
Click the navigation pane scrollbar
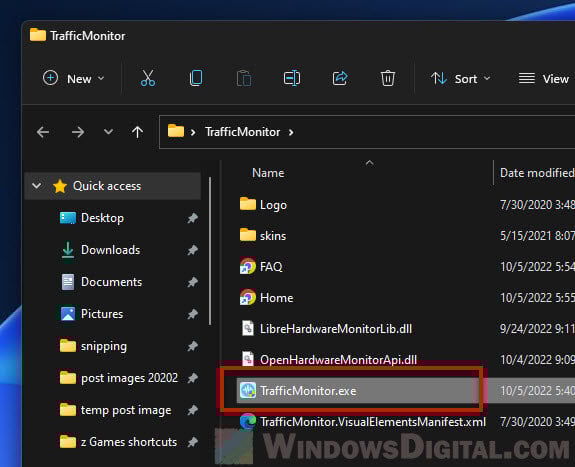(210, 251)
